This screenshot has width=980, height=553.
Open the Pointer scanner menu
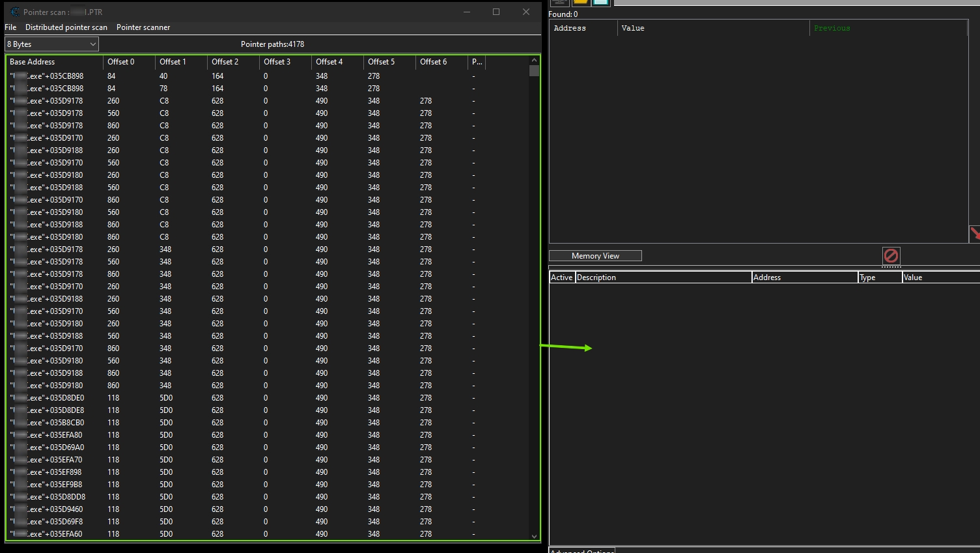point(143,27)
